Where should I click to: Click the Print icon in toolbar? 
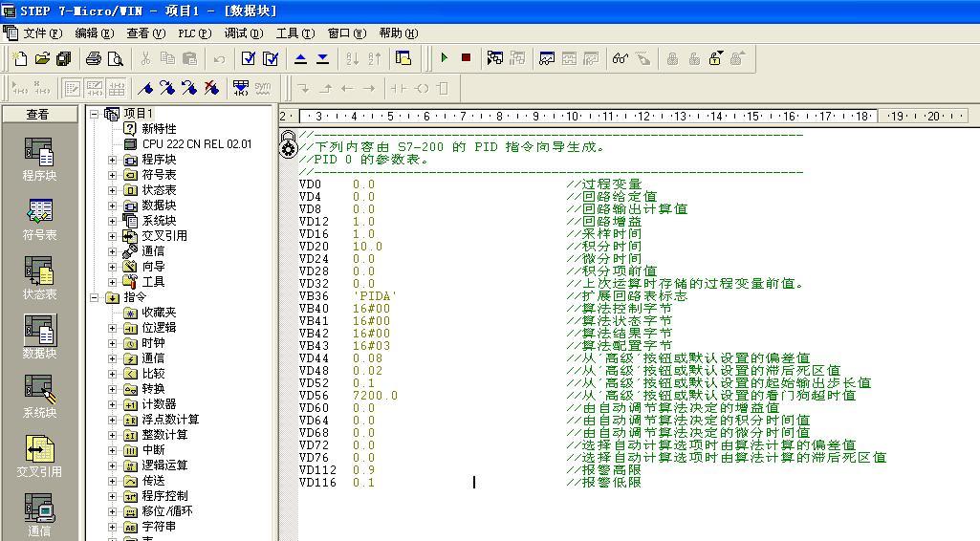94,58
